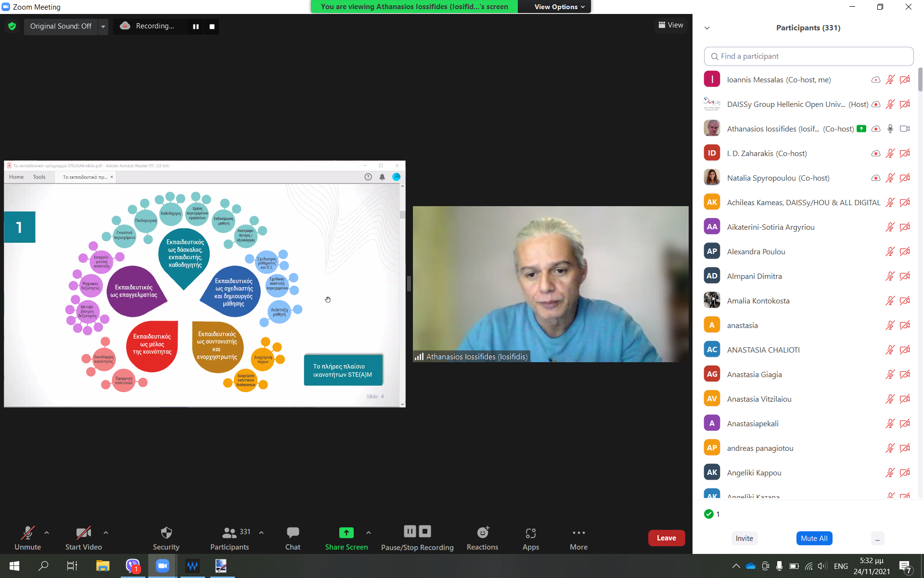Open Reactions emoji menu
Viewport: 924px width, 578px height.
click(482, 533)
